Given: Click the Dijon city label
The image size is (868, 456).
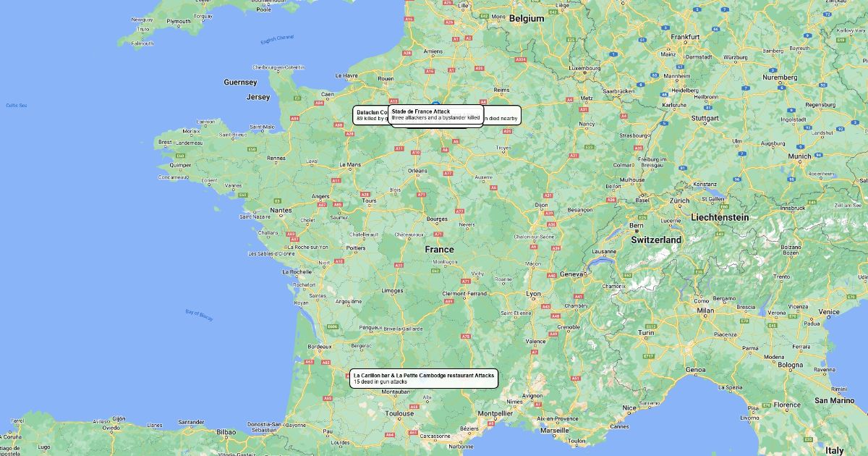Looking at the screenshot, I should pyautogui.click(x=541, y=205).
